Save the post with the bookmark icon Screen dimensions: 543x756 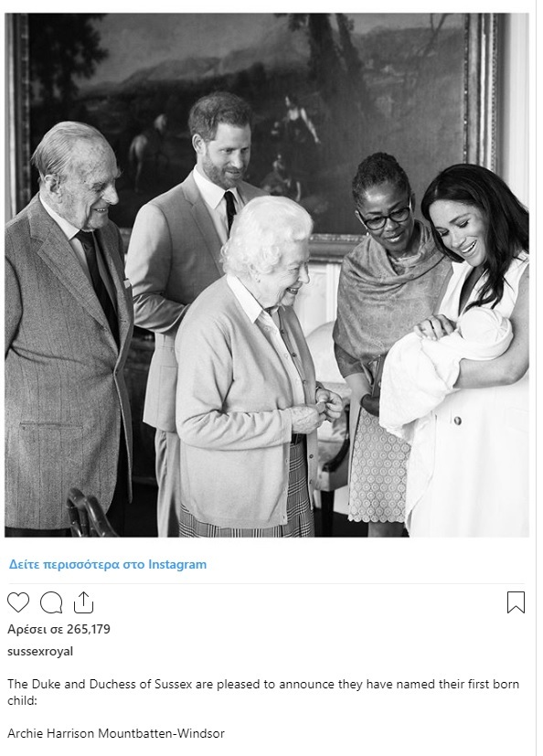516,602
